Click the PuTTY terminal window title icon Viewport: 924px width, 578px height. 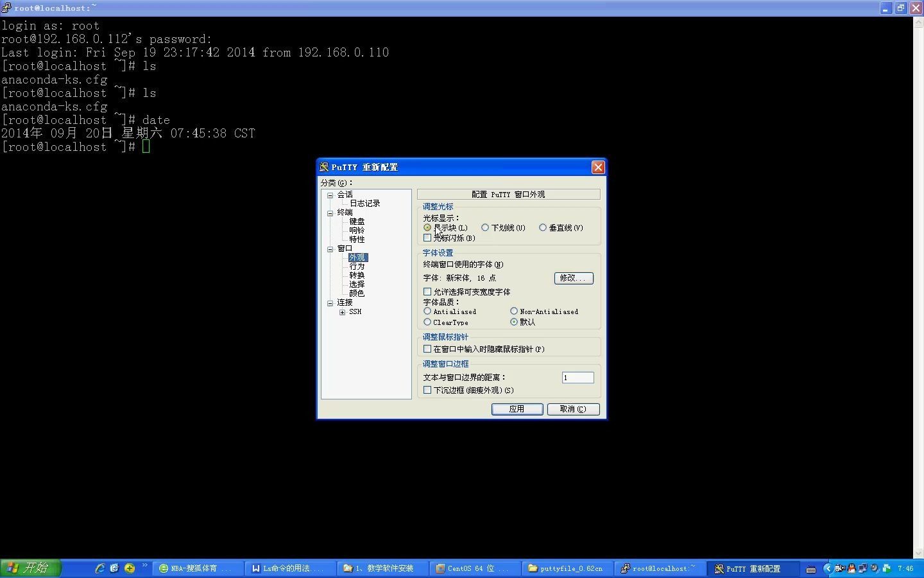6,8
